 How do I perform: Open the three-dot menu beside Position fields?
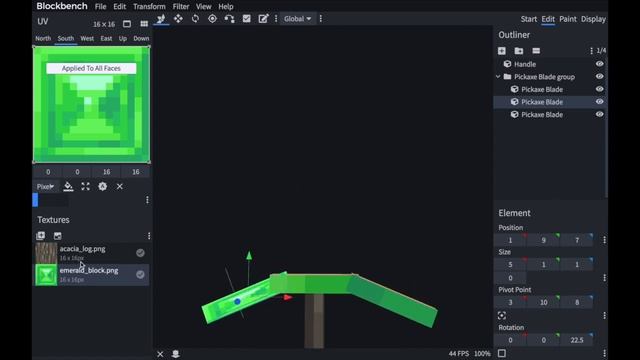coord(604,240)
